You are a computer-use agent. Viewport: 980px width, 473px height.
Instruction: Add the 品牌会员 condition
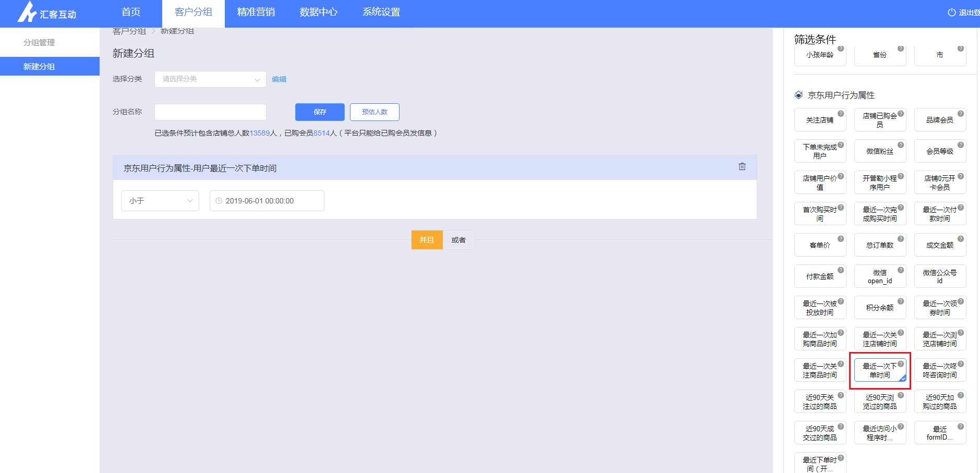pyautogui.click(x=940, y=120)
